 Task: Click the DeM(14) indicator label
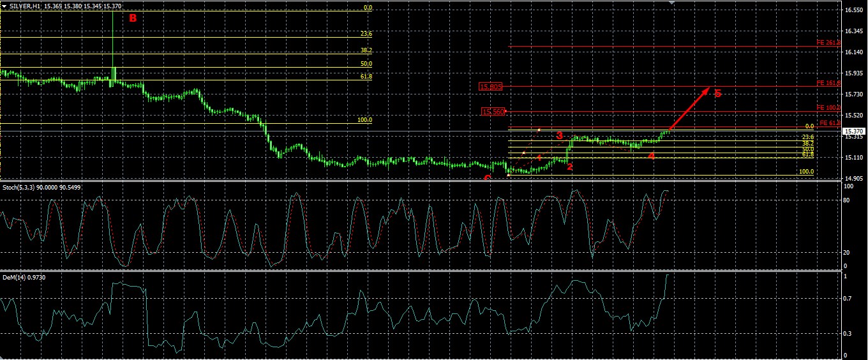[x=25, y=278]
